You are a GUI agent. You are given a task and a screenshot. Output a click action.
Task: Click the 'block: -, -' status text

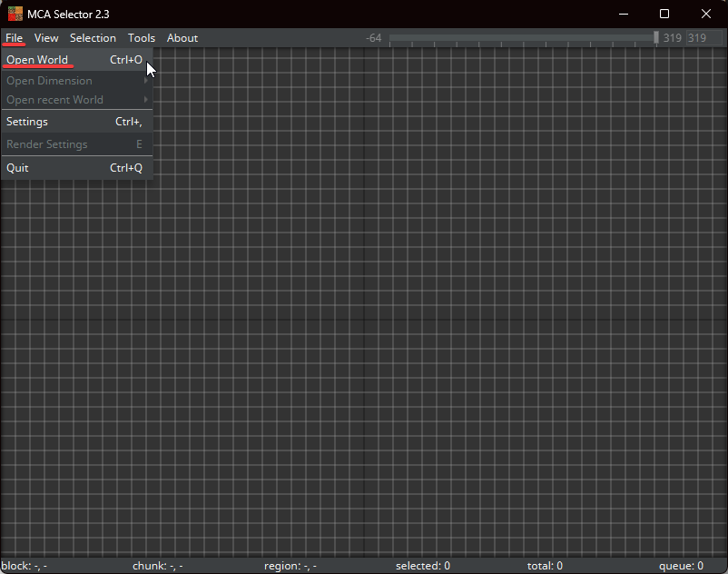[25, 566]
